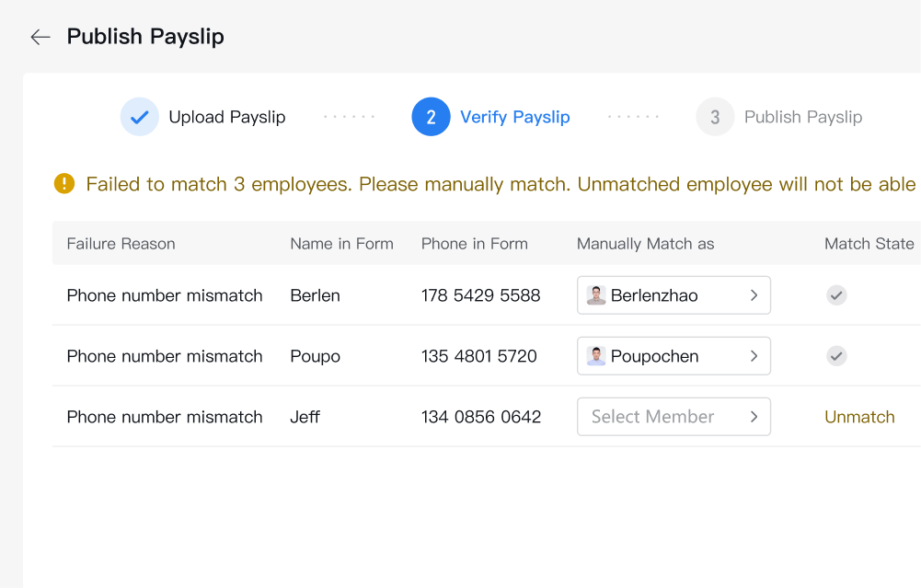Click Poupochen's avatar thumbnail

pos(595,356)
